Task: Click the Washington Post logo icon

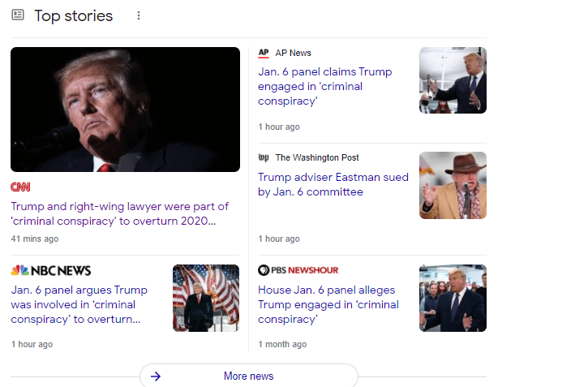Action: coord(264,157)
